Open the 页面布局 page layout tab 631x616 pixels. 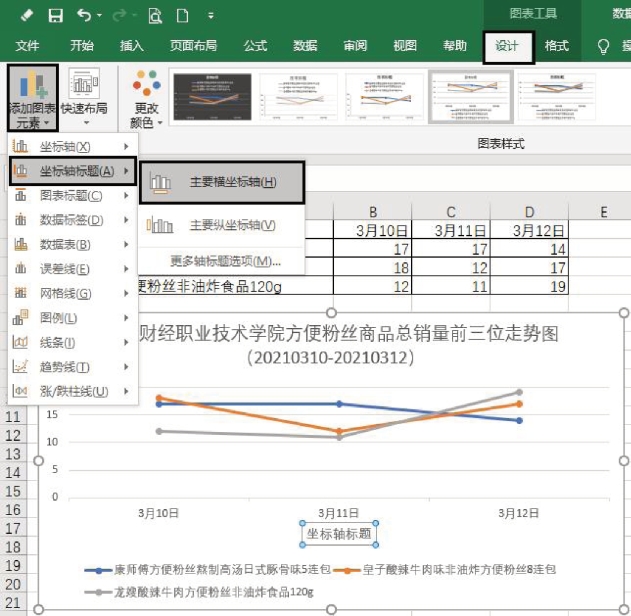194,46
